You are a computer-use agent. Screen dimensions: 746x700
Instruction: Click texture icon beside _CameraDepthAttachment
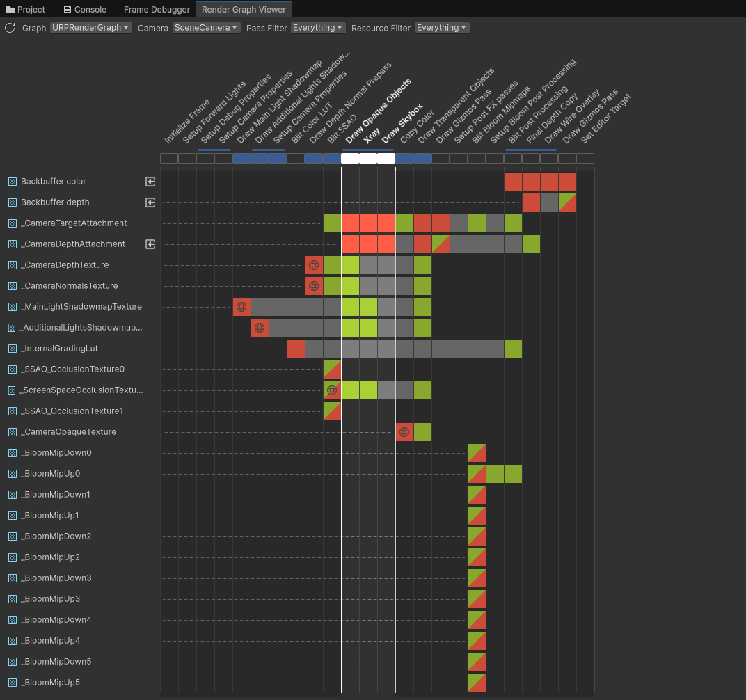click(13, 244)
